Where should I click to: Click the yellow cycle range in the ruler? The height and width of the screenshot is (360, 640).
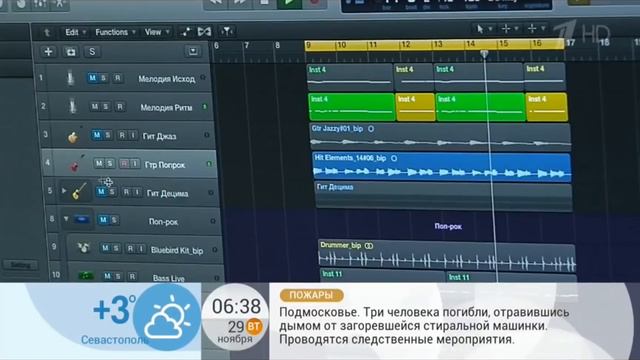435,44
